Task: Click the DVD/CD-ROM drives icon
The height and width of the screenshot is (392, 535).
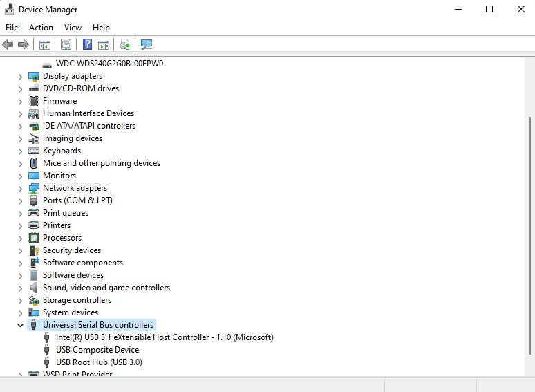Action: [34, 88]
